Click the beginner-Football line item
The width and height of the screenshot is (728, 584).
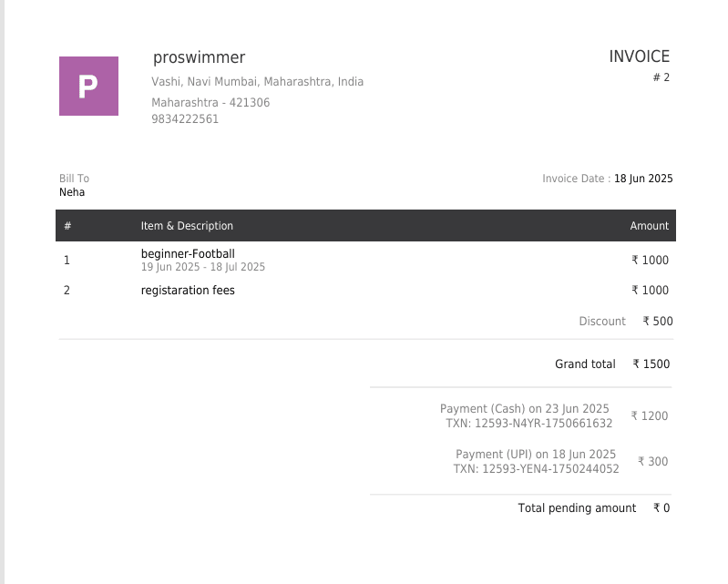tap(188, 253)
